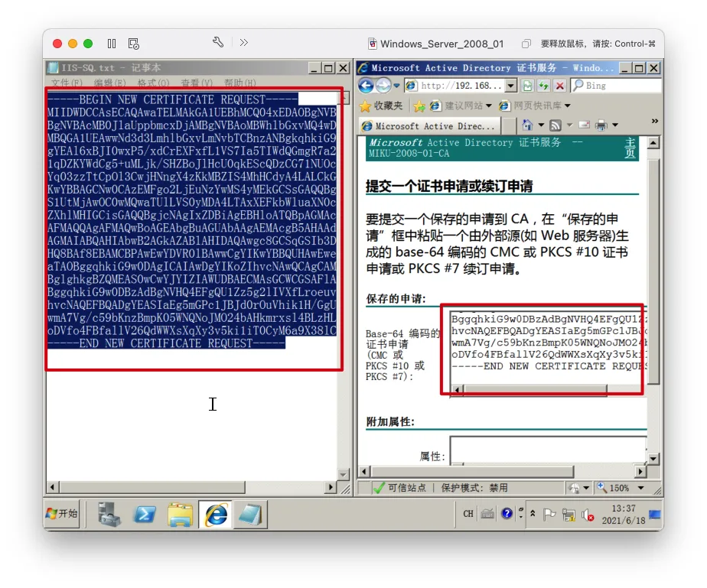
Task: Open Server Manager from the taskbar
Action: (109, 514)
